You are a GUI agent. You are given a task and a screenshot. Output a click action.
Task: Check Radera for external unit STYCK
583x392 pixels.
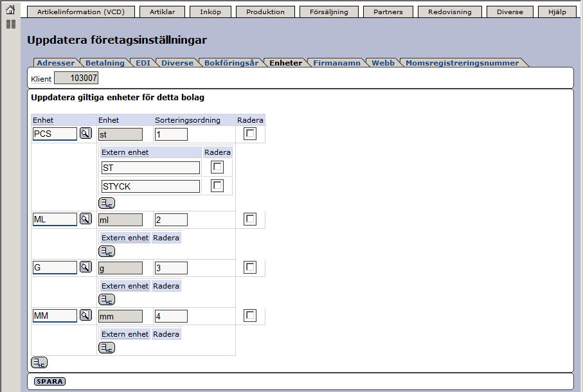[x=217, y=186]
